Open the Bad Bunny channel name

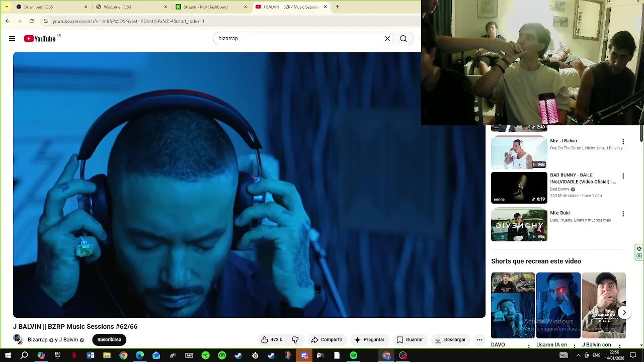(559, 189)
